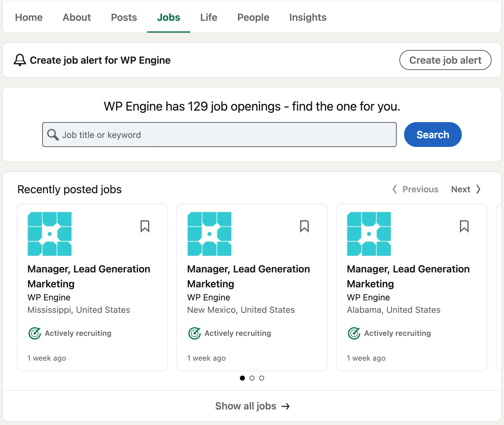The width and height of the screenshot is (504, 425).
Task: Select the third carousel page dot
Action: [x=262, y=378]
